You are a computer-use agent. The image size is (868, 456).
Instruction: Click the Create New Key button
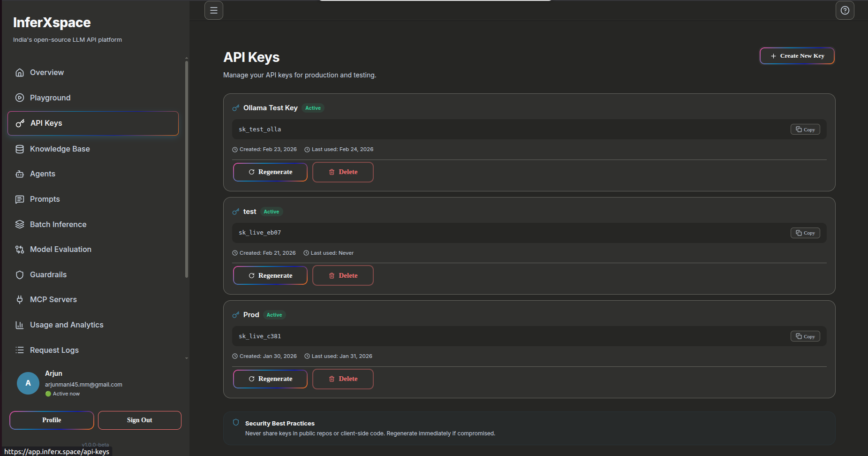tap(796, 55)
